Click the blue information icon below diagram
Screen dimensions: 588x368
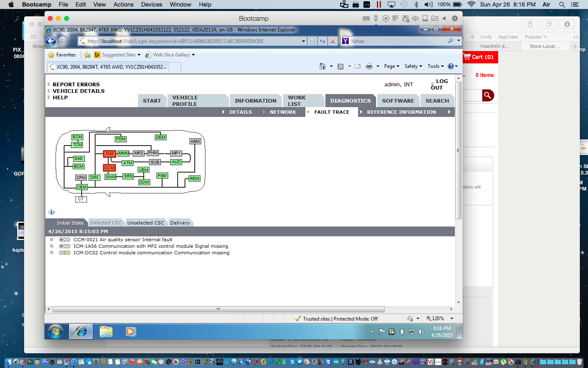pos(51,212)
